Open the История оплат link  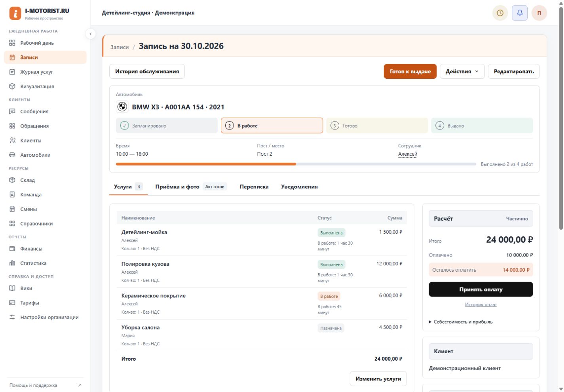pyautogui.click(x=481, y=304)
